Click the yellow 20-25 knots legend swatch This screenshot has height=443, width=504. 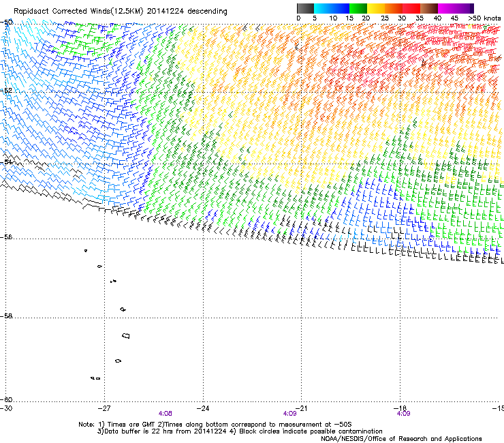(x=376, y=8)
